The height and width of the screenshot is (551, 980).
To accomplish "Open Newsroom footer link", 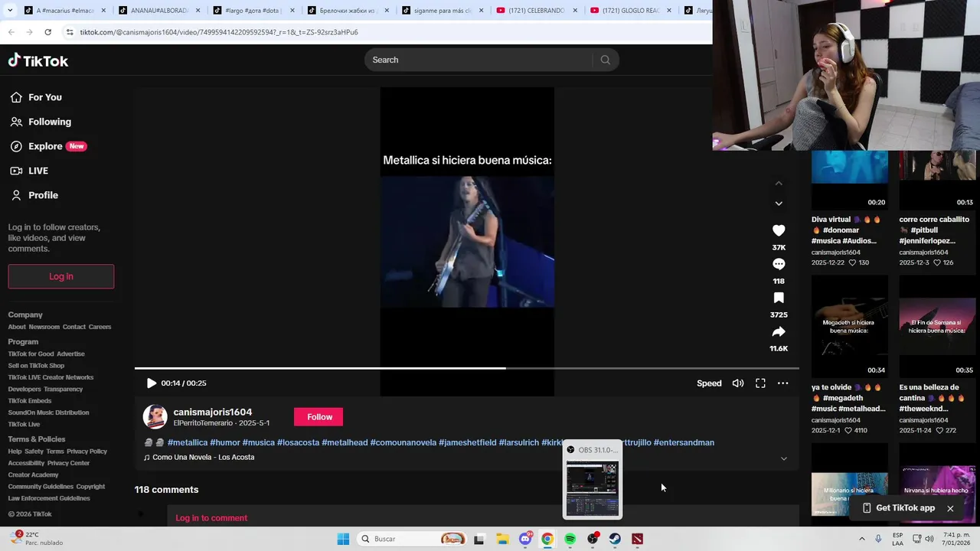I will (x=44, y=327).
